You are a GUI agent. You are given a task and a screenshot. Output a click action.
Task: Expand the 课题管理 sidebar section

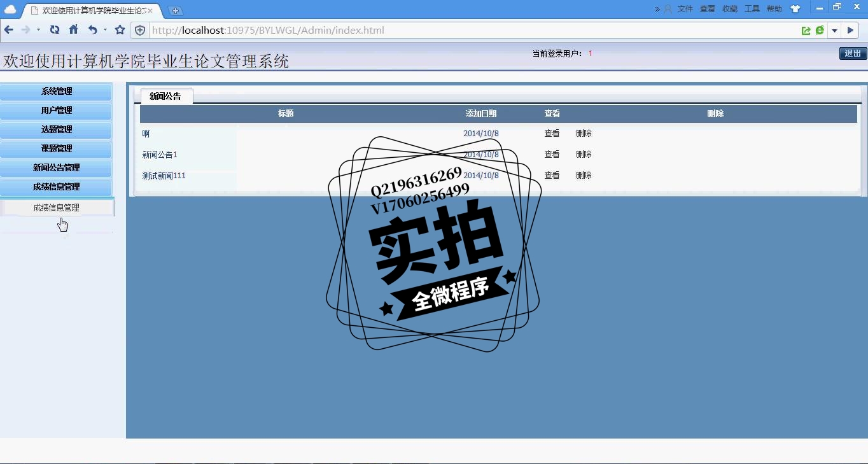pyautogui.click(x=56, y=149)
